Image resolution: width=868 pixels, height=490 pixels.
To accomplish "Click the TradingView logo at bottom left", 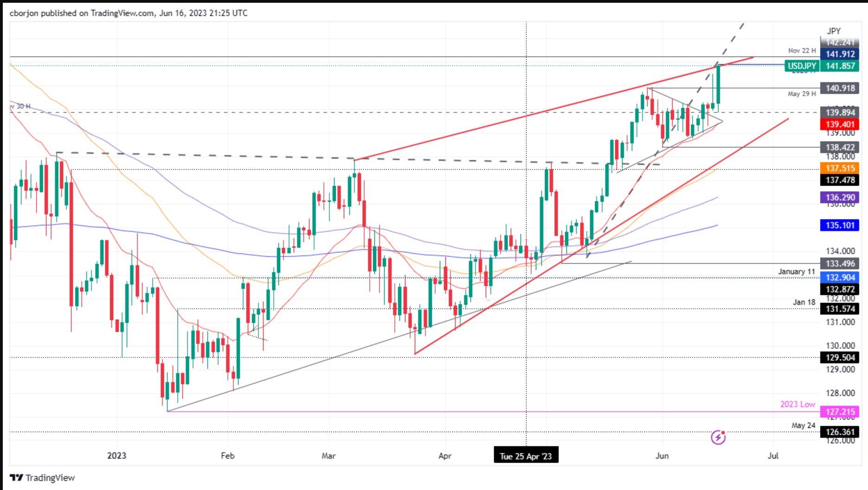I will click(x=42, y=477).
